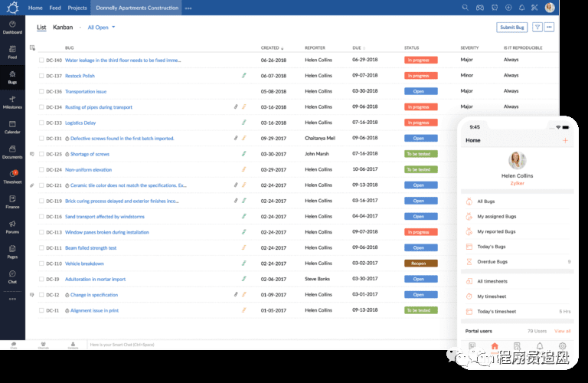Image resolution: width=588 pixels, height=383 pixels.
Task: Open the Forums sidebar icon
Action: 12,227
